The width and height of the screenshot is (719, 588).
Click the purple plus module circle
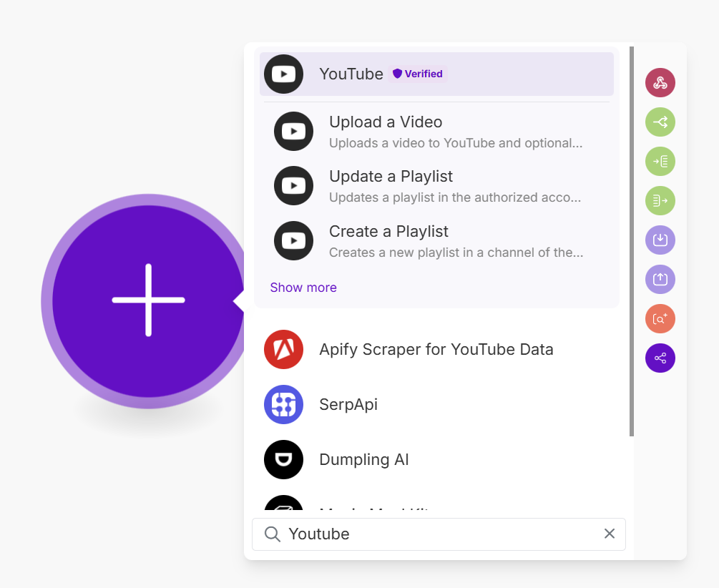click(x=148, y=301)
